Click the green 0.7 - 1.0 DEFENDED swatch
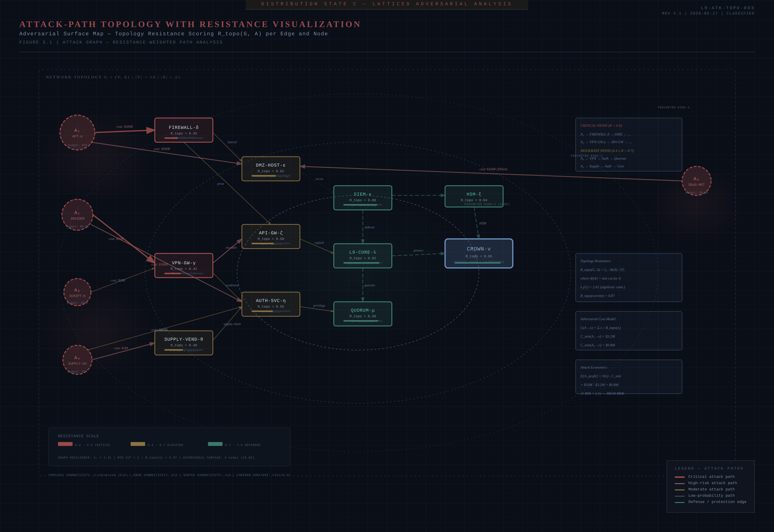 click(x=215, y=444)
